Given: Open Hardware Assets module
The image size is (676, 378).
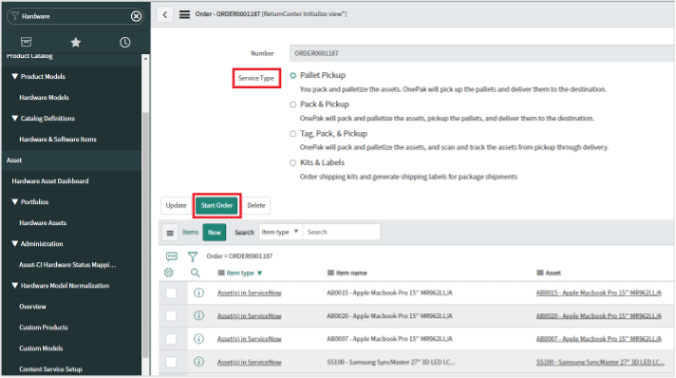Looking at the screenshot, I should pyautogui.click(x=43, y=223).
